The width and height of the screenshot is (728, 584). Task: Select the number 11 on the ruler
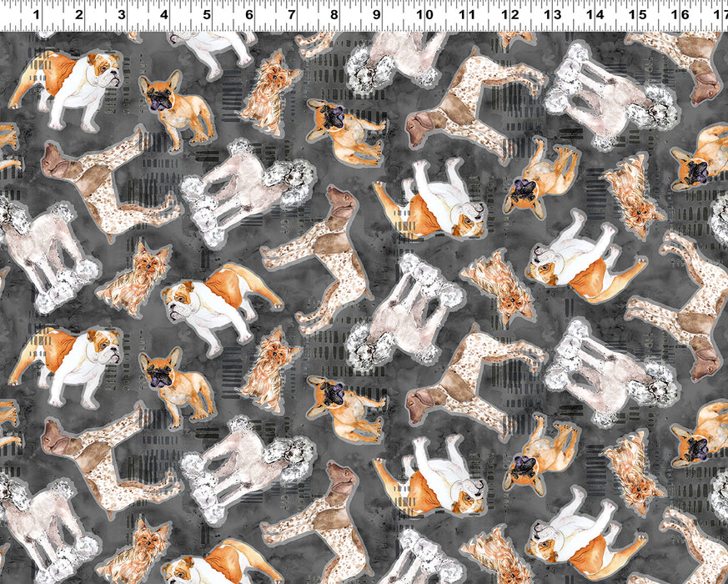click(466, 14)
